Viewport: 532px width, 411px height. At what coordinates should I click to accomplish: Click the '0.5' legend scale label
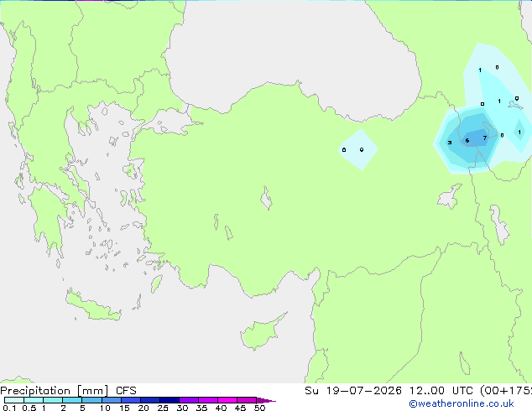pyautogui.click(x=29, y=408)
